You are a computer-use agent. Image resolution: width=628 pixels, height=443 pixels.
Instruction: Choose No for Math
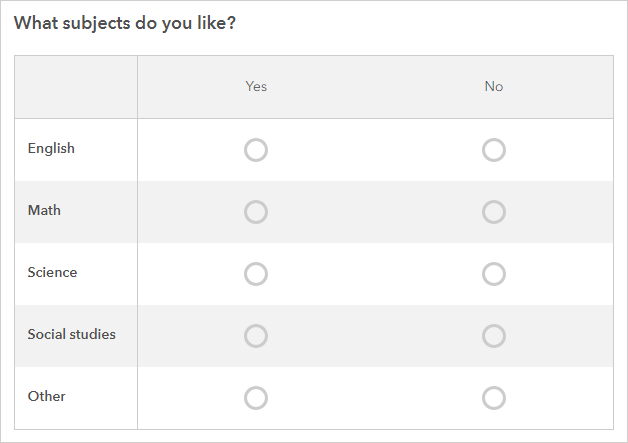(x=494, y=212)
